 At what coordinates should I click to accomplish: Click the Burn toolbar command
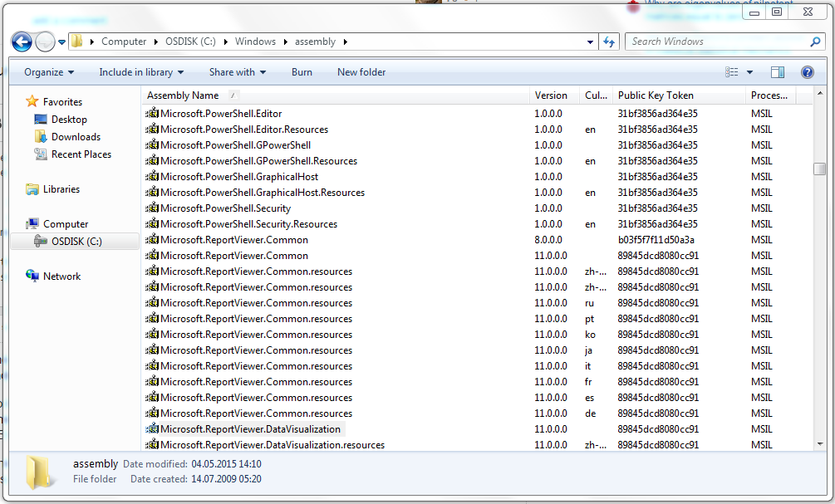[302, 72]
